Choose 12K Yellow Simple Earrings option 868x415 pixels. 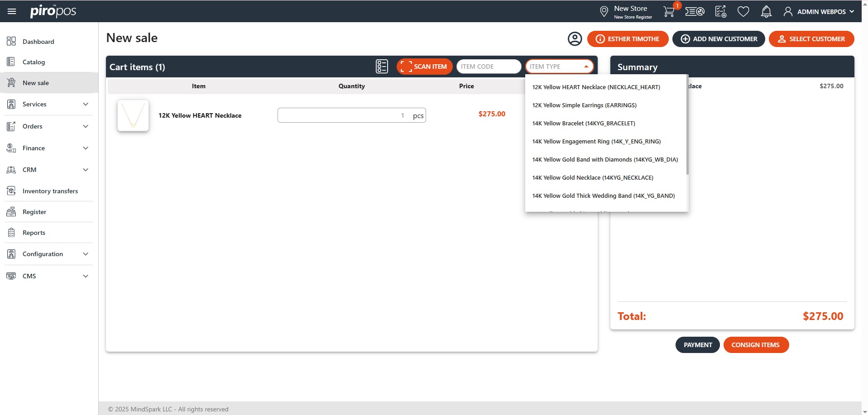584,105
